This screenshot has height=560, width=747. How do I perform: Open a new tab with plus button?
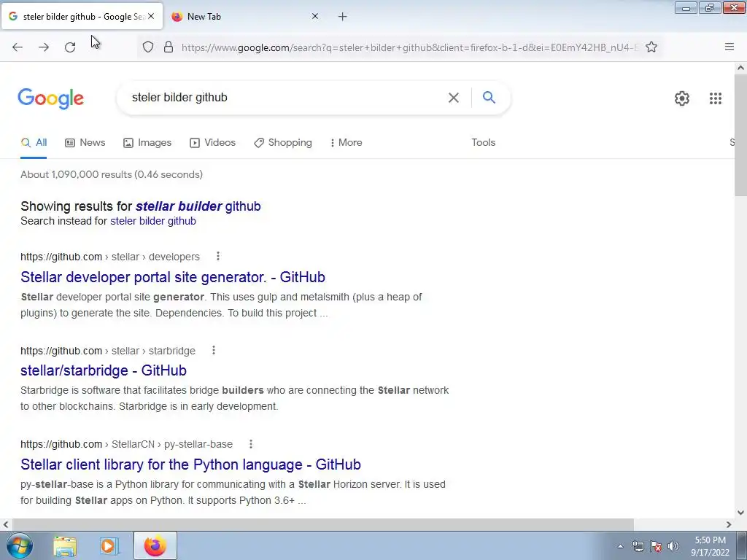pos(343,17)
